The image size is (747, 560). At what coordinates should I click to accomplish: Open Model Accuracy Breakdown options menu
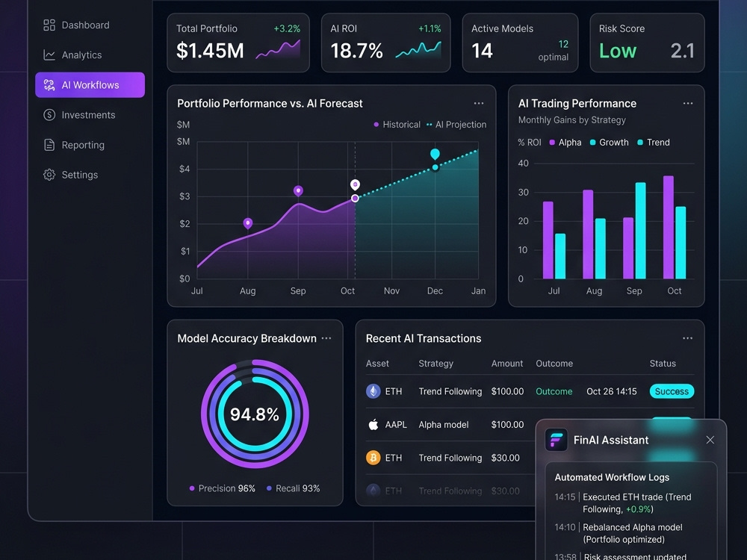[x=326, y=338]
